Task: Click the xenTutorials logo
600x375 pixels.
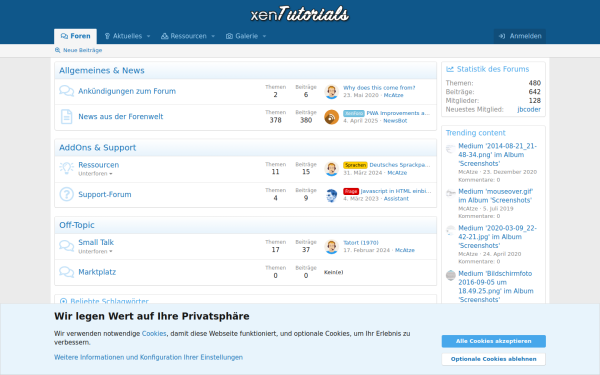Action: point(300,14)
